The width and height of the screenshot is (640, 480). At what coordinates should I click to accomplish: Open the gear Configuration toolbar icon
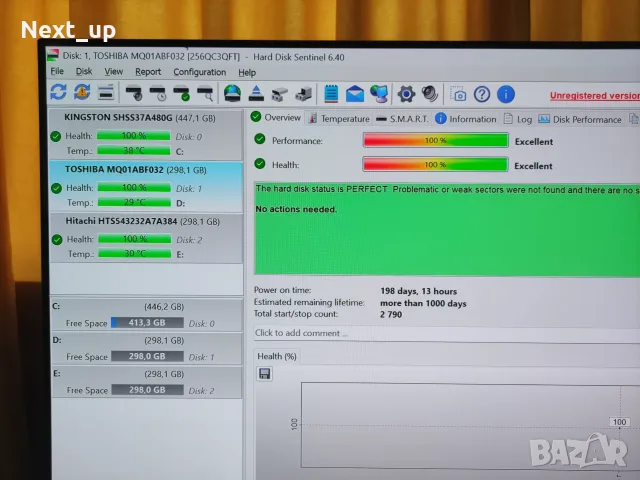pos(406,94)
